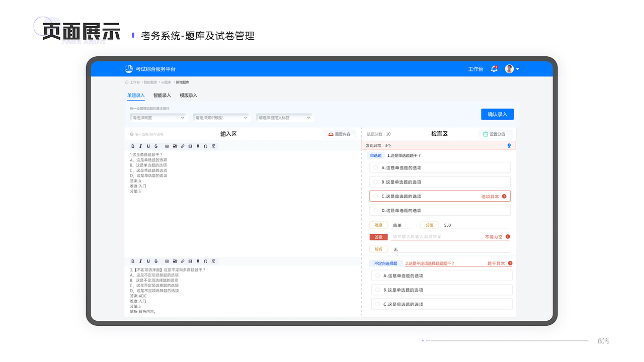This screenshot has height=362, width=644.
Task: Switch to the 智能录入 tab
Action: [162, 95]
